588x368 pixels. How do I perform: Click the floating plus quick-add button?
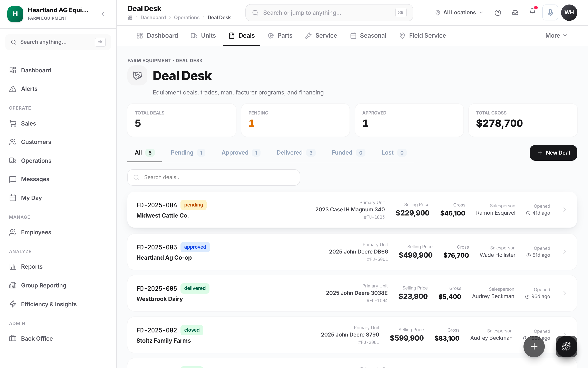pos(534,346)
